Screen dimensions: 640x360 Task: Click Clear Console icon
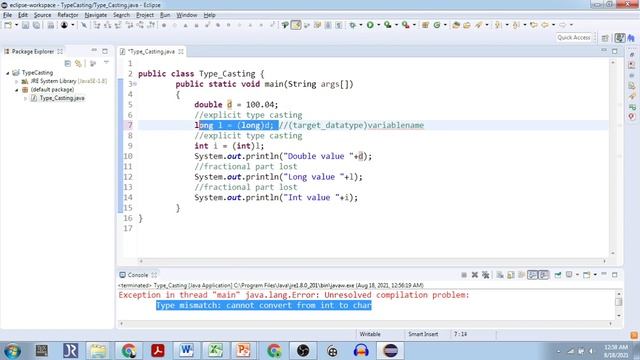click(x=500, y=275)
